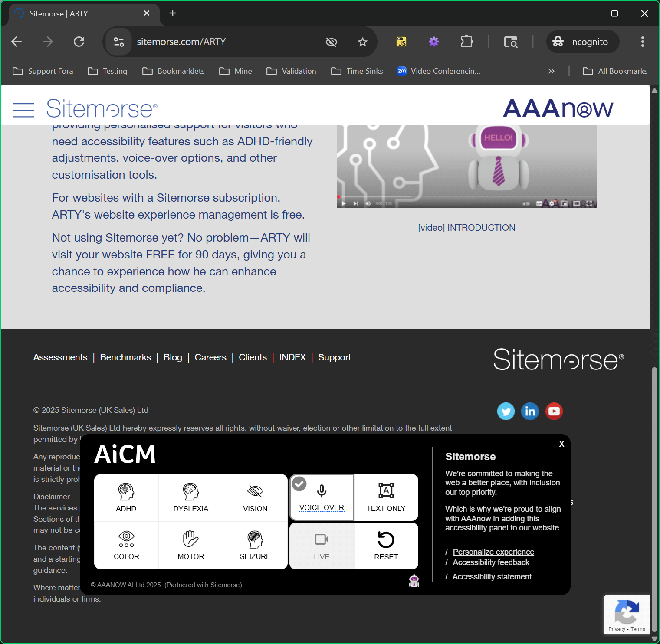Enable the COLOR profile tile
660x644 pixels.
[126, 546]
